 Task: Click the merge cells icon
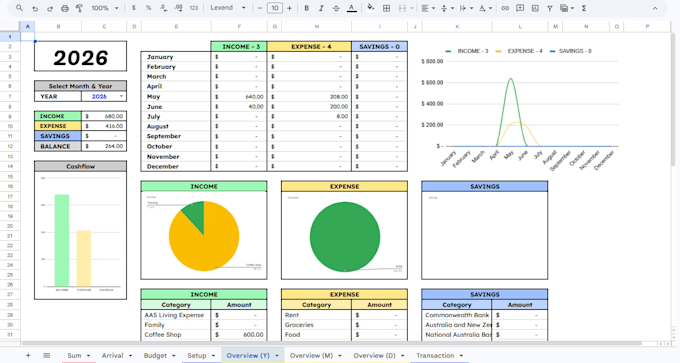coord(402,8)
